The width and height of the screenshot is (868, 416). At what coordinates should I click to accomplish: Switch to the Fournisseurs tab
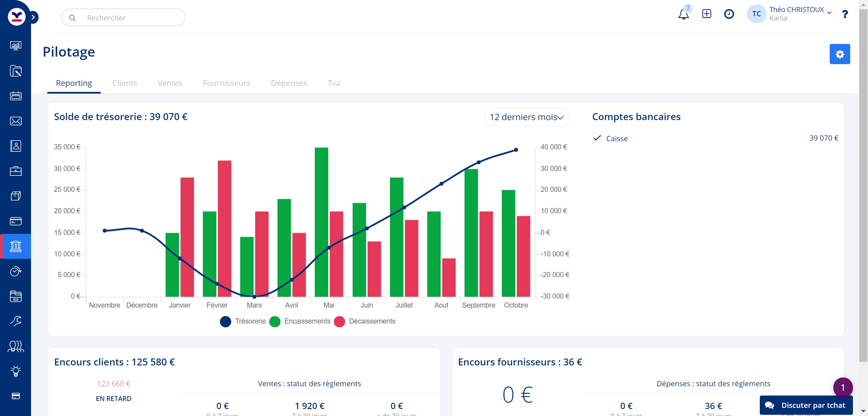tap(226, 83)
